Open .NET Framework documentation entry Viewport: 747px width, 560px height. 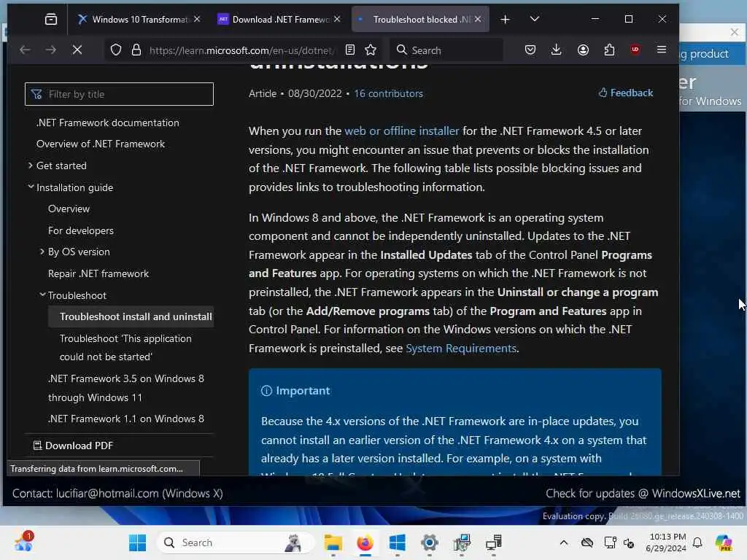[x=108, y=122]
